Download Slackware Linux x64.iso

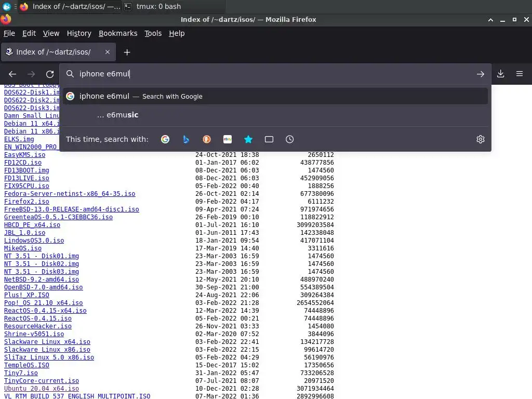tap(47, 342)
